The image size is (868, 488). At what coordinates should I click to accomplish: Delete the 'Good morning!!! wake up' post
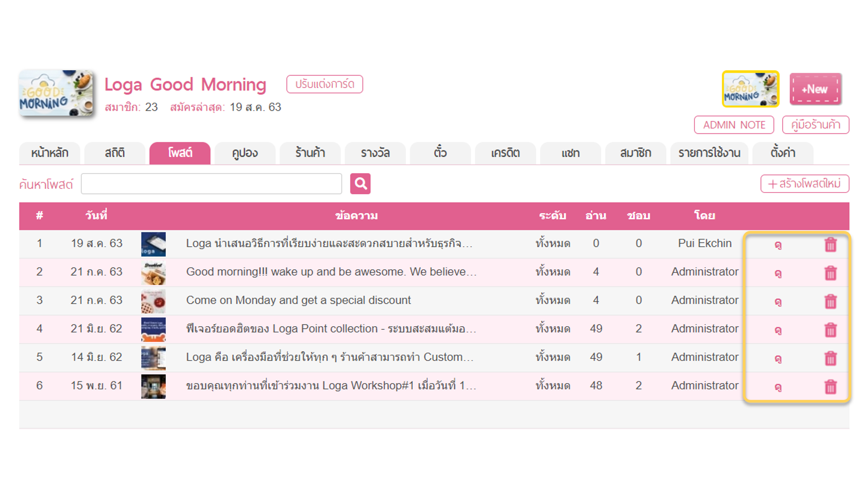[830, 273]
